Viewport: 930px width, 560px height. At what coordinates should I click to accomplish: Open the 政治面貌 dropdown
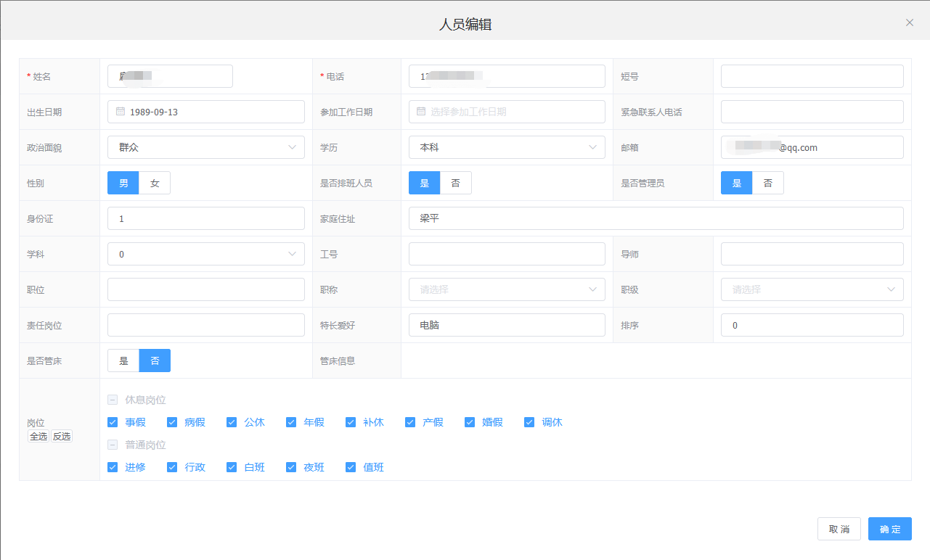pos(205,147)
